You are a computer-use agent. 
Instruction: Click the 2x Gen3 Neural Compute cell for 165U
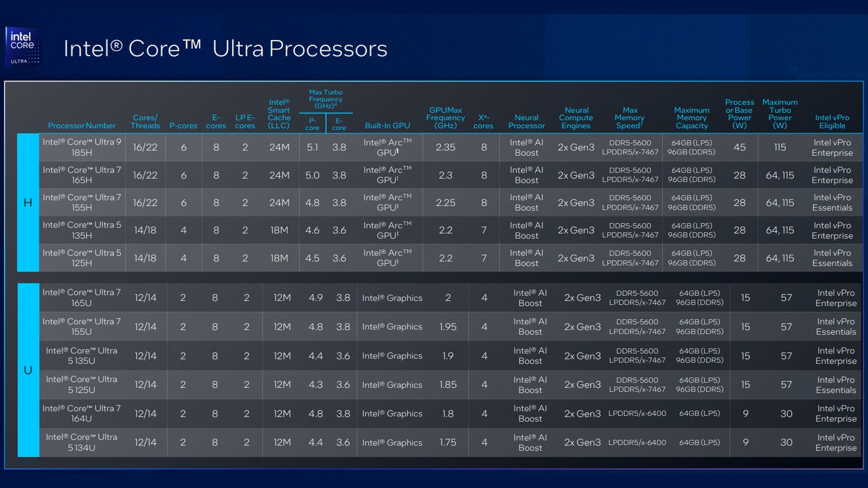click(582, 298)
